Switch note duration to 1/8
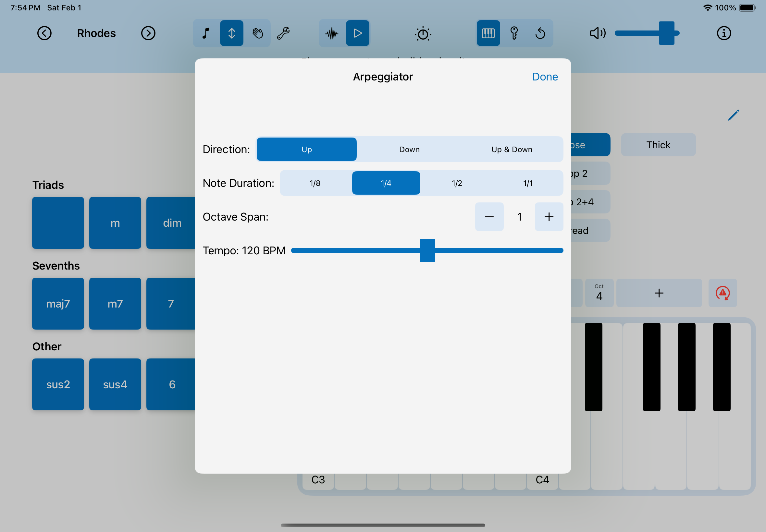This screenshot has width=766, height=532. coord(315,183)
